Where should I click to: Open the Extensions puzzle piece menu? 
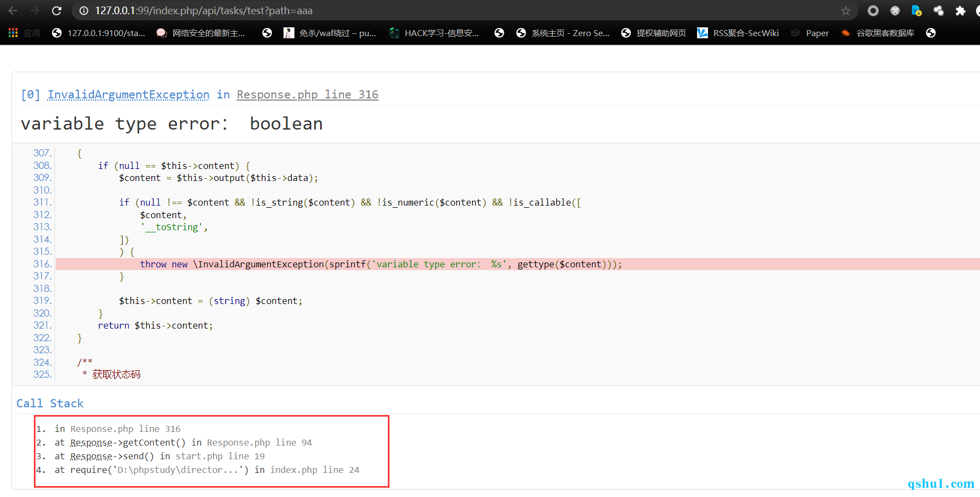(x=960, y=10)
